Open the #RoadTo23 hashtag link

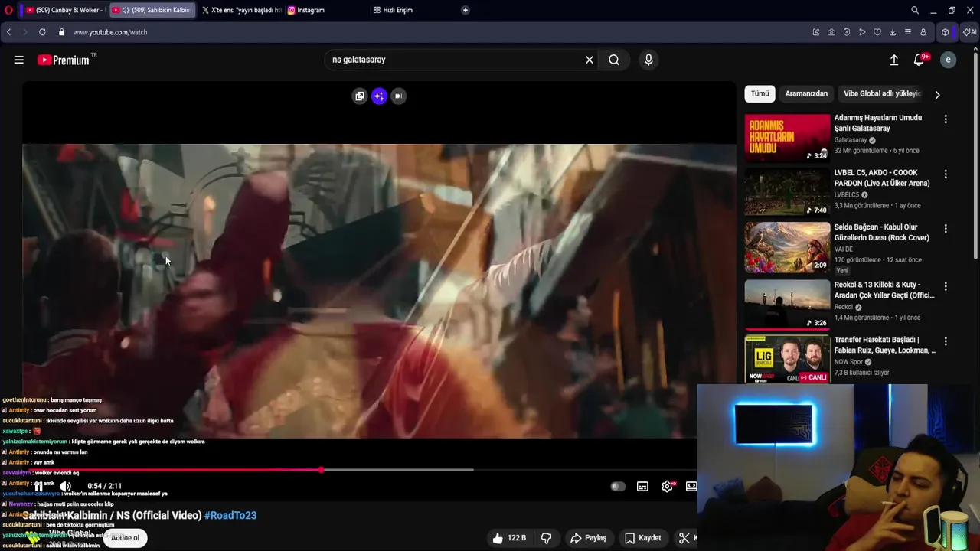230,516
